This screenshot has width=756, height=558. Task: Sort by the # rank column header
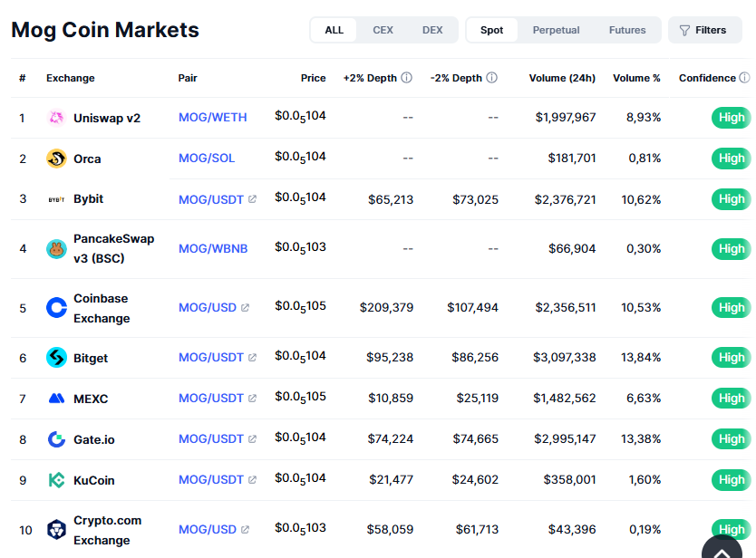[22, 78]
